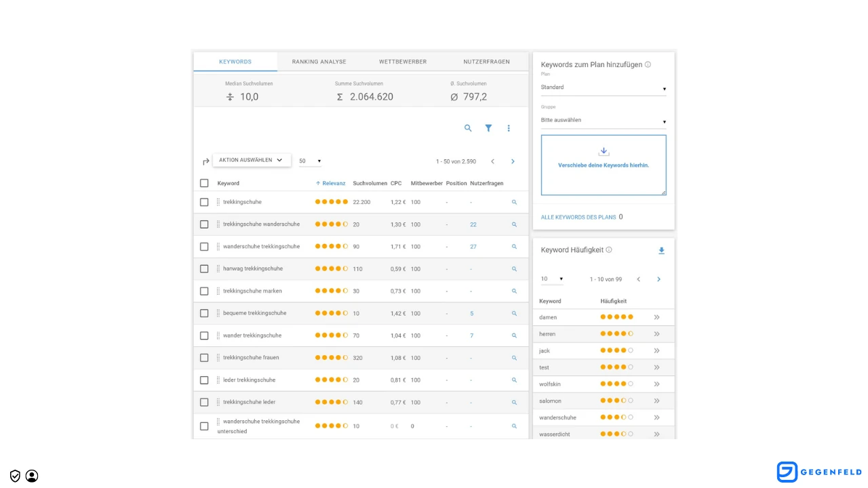The height and width of the screenshot is (488, 868).
Task: Switch to the Ranking Analyse tab
Action: 319,62
